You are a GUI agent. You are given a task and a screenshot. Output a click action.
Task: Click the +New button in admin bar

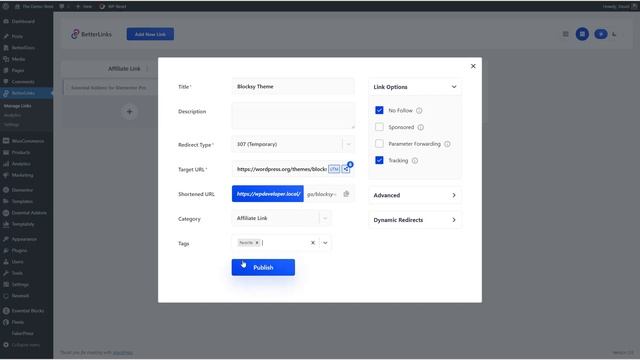(x=84, y=6)
